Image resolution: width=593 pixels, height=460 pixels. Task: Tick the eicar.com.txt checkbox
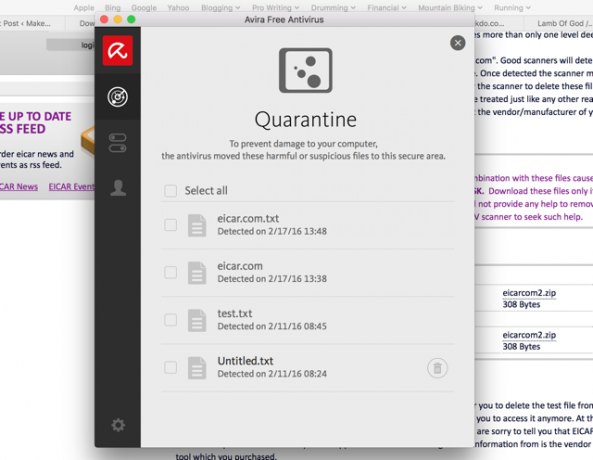(171, 225)
